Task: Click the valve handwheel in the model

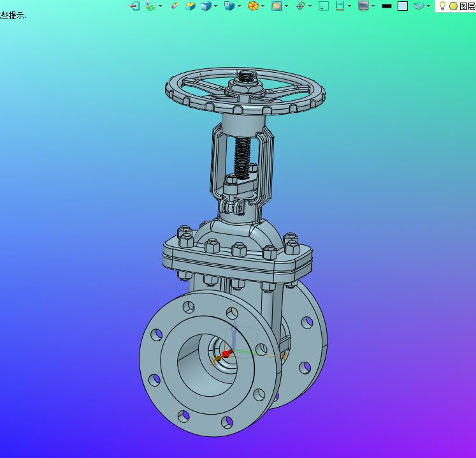Action: pyautogui.click(x=245, y=91)
